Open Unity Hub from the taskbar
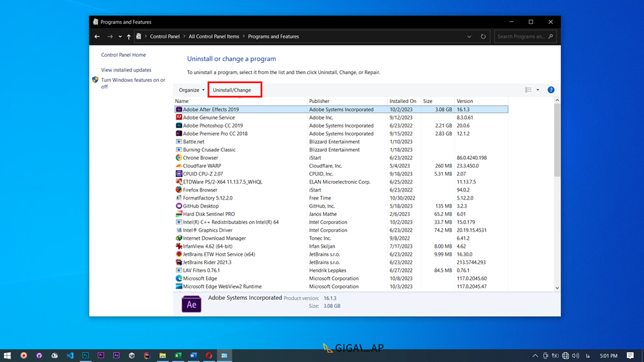 [132, 355]
